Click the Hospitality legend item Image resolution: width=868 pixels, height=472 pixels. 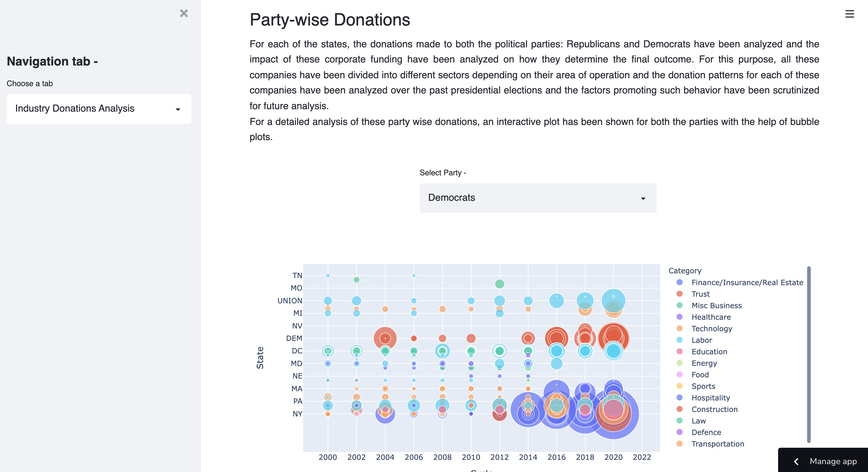pyautogui.click(x=710, y=398)
